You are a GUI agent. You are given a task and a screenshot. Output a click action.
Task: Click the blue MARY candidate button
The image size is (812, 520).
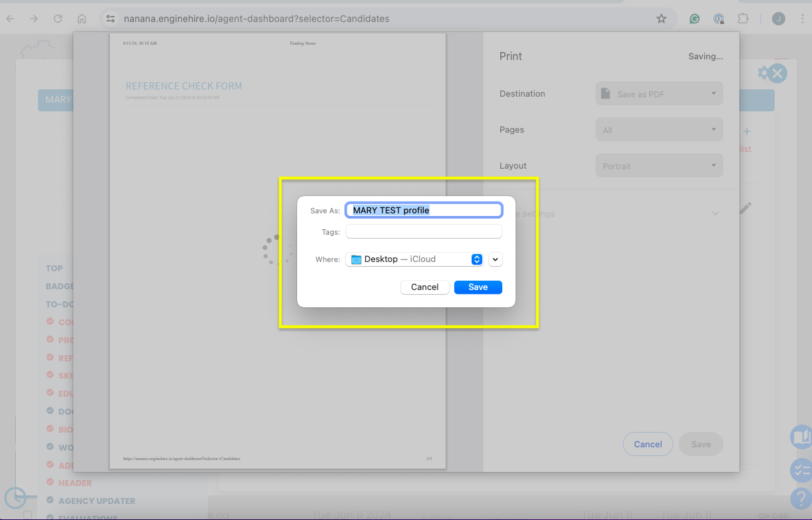click(55, 100)
